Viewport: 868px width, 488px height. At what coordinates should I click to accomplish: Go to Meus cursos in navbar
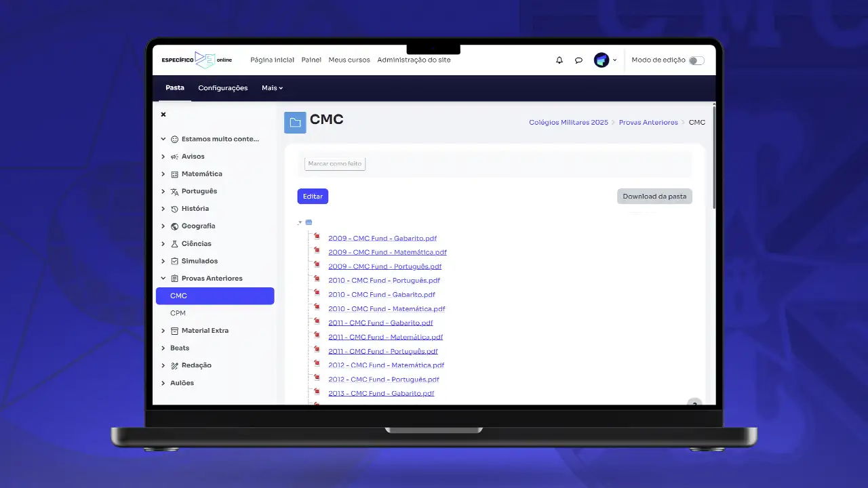[x=349, y=60]
